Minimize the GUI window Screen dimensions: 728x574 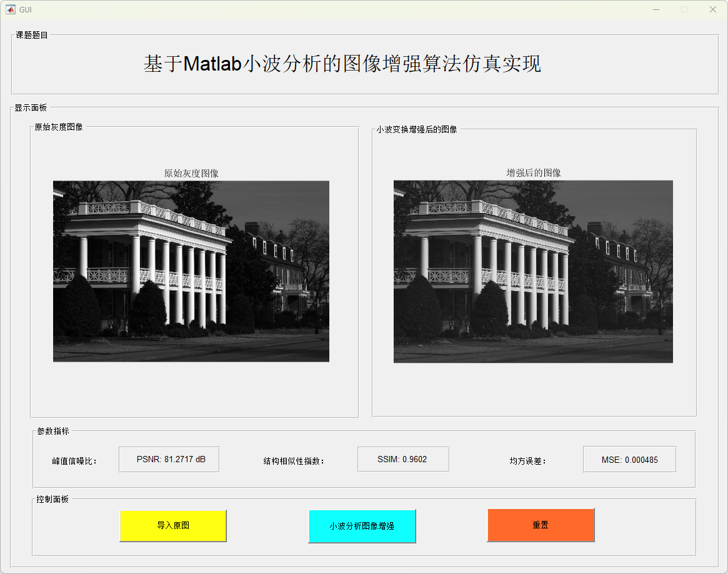[x=656, y=9]
